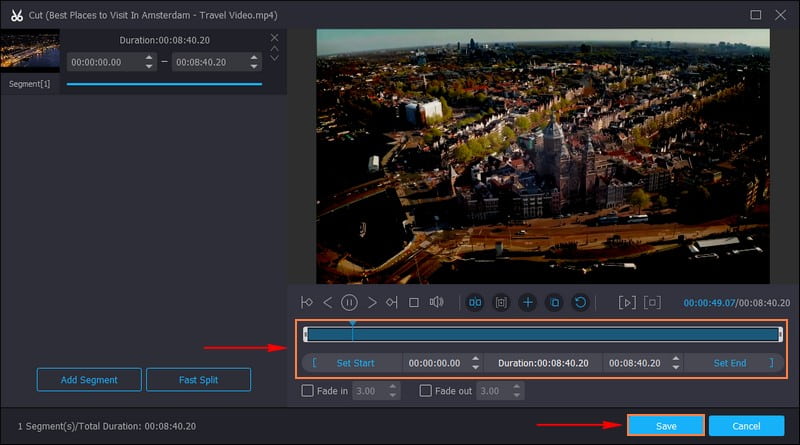Screen dimensions: 800x445
Task: Stop the video playback
Action: tap(414, 302)
